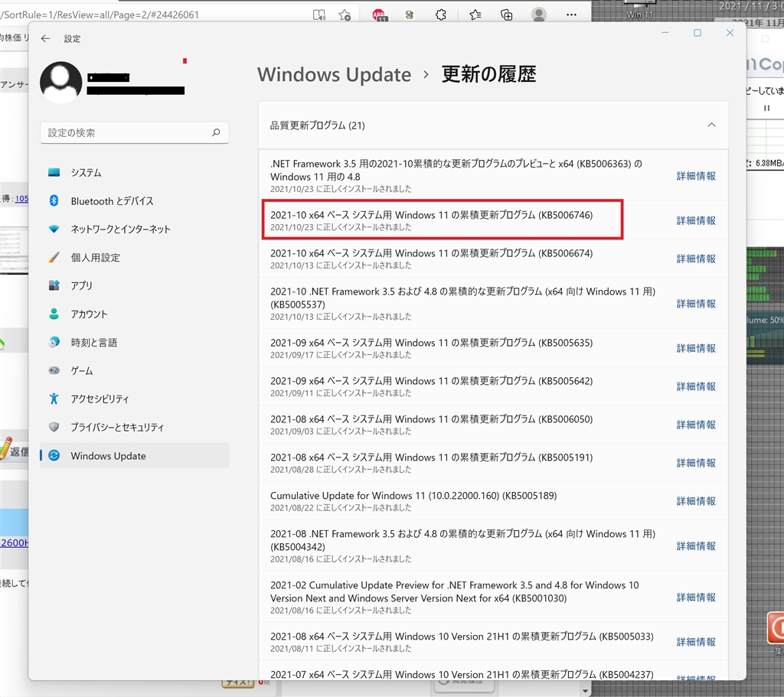The width and height of the screenshot is (784, 697).
Task: Click the browser address bar URL
Action: click(100, 15)
